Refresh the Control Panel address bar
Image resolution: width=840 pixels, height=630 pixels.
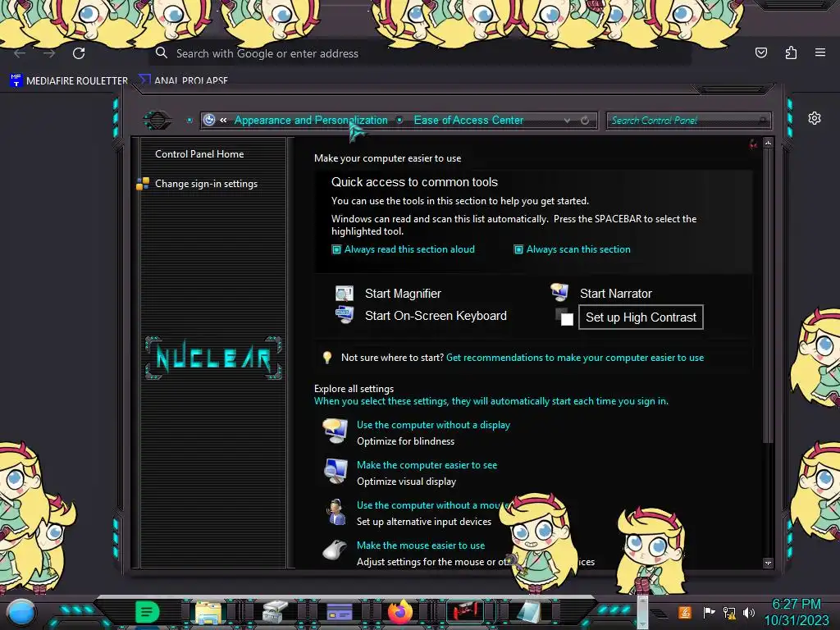[585, 121]
